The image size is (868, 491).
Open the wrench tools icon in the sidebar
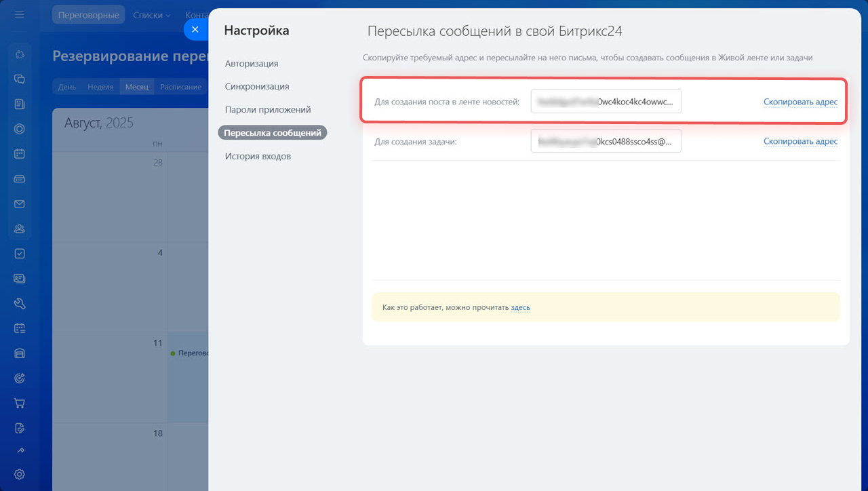pos(20,303)
